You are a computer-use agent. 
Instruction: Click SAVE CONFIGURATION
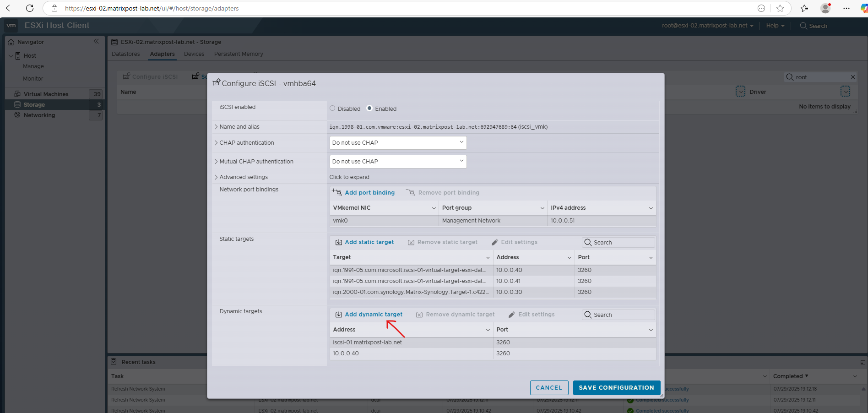pos(616,387)
